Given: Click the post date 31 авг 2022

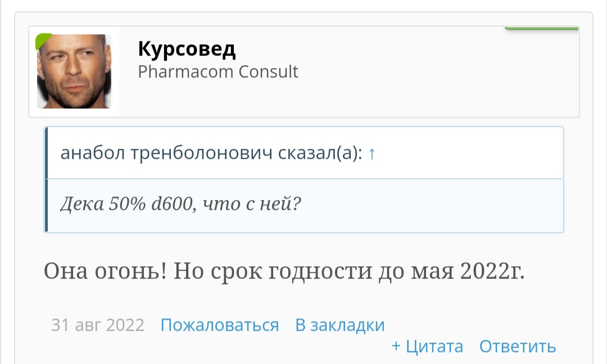Looking at the screenshot, I should point(98,325).
